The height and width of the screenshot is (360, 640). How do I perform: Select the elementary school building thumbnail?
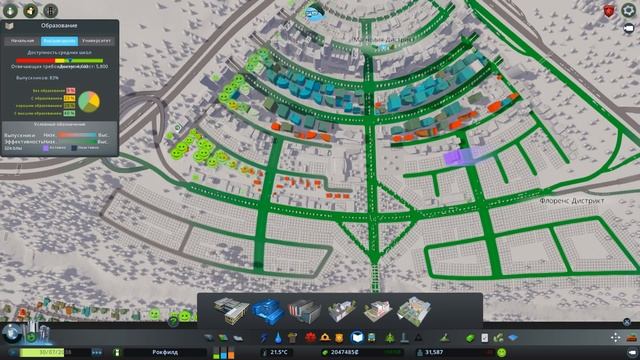[231, 310]
